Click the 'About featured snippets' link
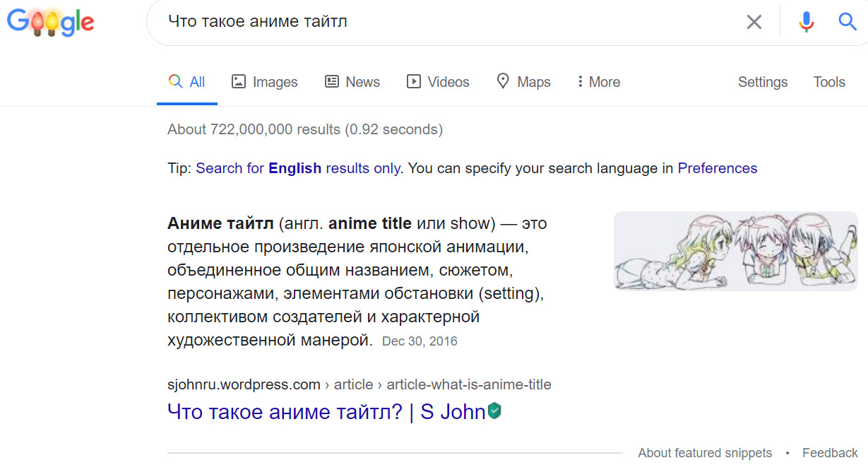Viewport: 868px width, 465px height. [704, 453]
